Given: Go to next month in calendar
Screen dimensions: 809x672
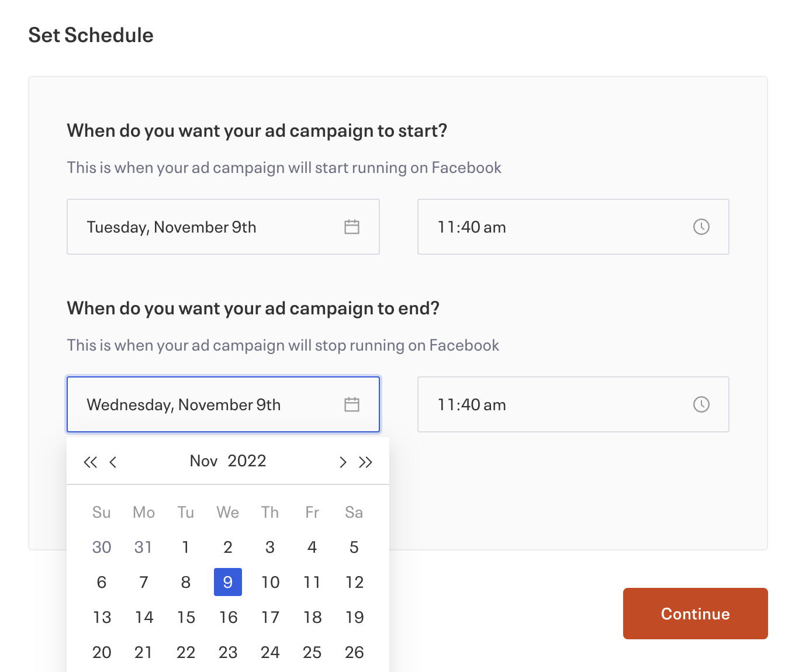Looking at the screenshot, I should pos(343,462).
